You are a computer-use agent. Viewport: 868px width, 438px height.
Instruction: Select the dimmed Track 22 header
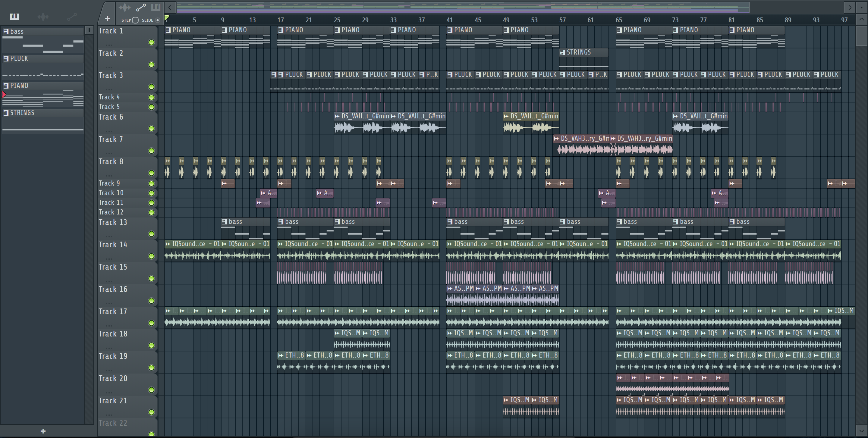click(x=113, y=423)
